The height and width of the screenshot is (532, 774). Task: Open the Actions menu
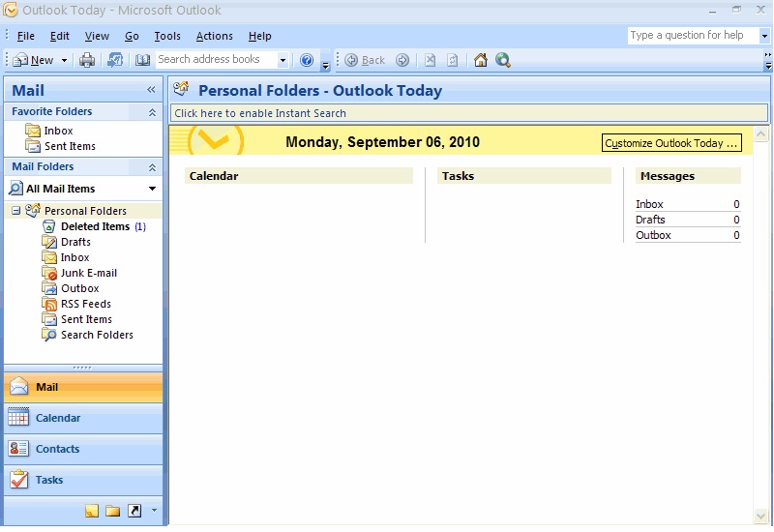coord(214,36)
